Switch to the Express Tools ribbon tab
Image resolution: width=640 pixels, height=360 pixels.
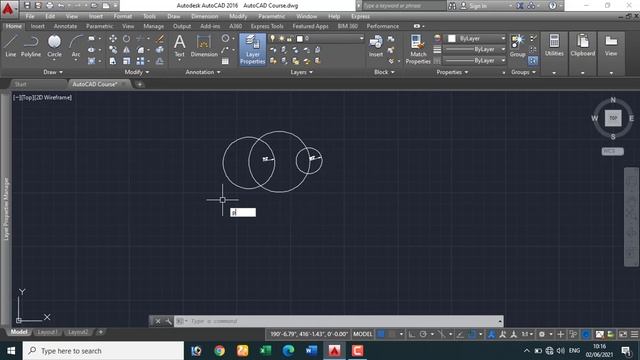[267, 26]
